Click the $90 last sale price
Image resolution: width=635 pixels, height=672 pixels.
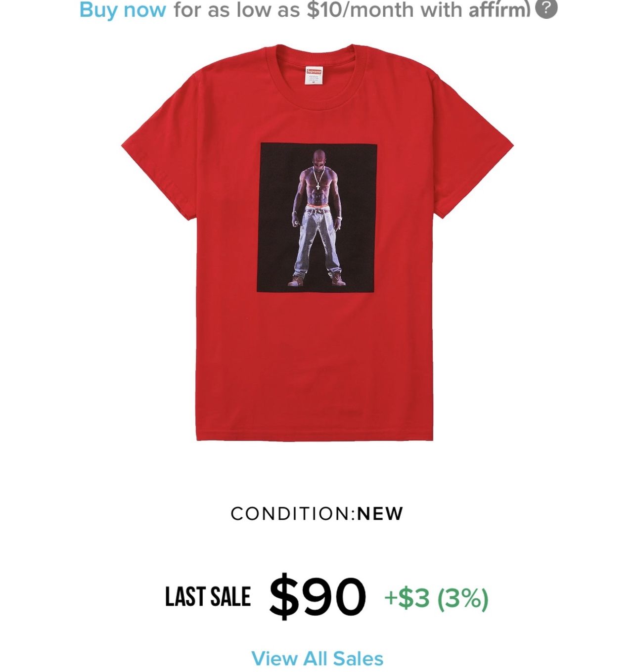tap(317, 596)
